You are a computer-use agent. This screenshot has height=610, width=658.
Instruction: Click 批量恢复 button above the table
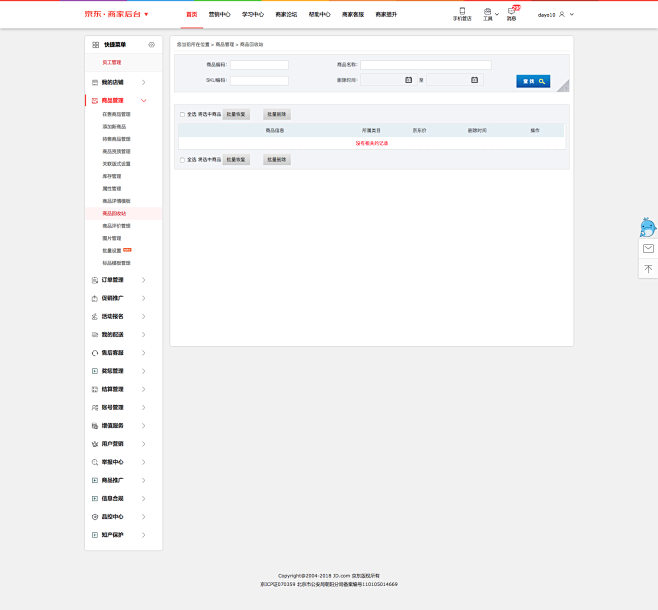pyautogui.click(x=236, y=114)
